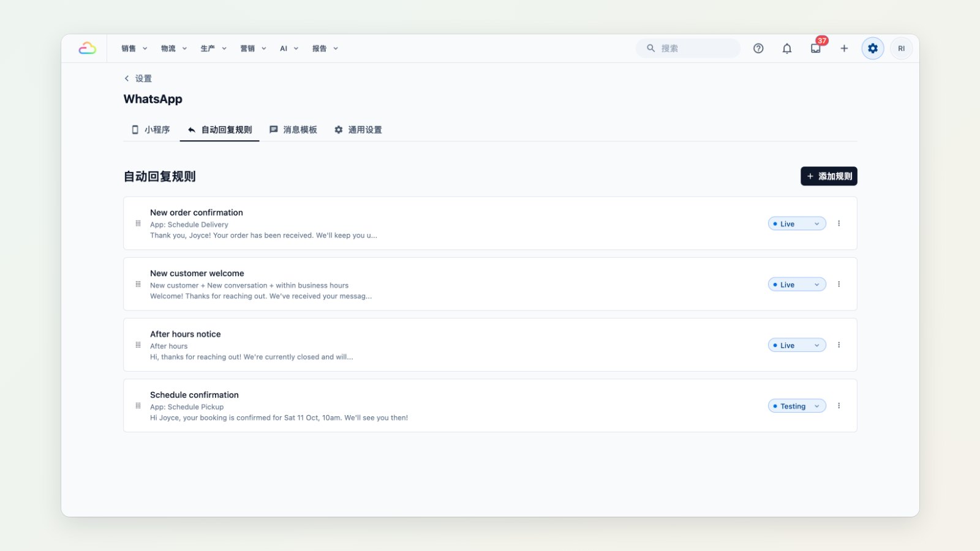Expand the 报告 menu
Viewport: 980px width, 551px height.
pos(325,48)
